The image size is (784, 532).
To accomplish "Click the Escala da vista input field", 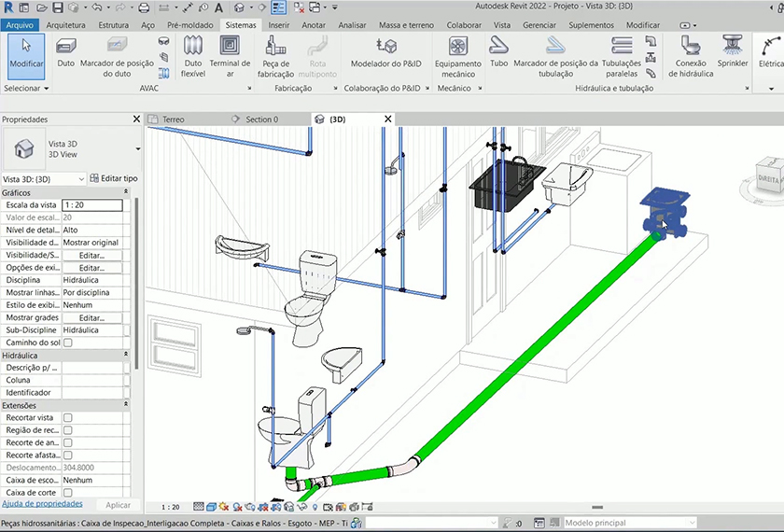I will 91,204.
